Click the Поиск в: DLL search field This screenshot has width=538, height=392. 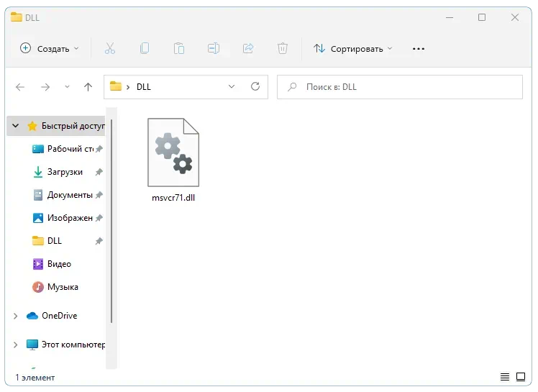(x=400, y=87)
